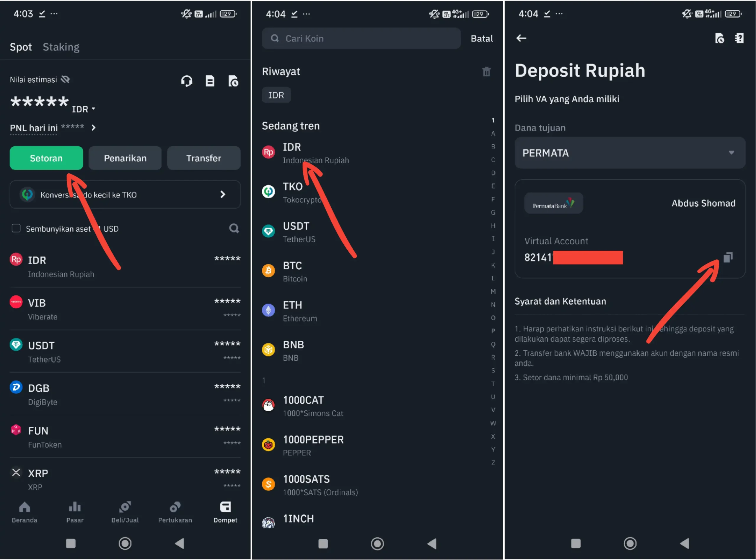Open the VIB Viberate asset row

click(125, 309)
